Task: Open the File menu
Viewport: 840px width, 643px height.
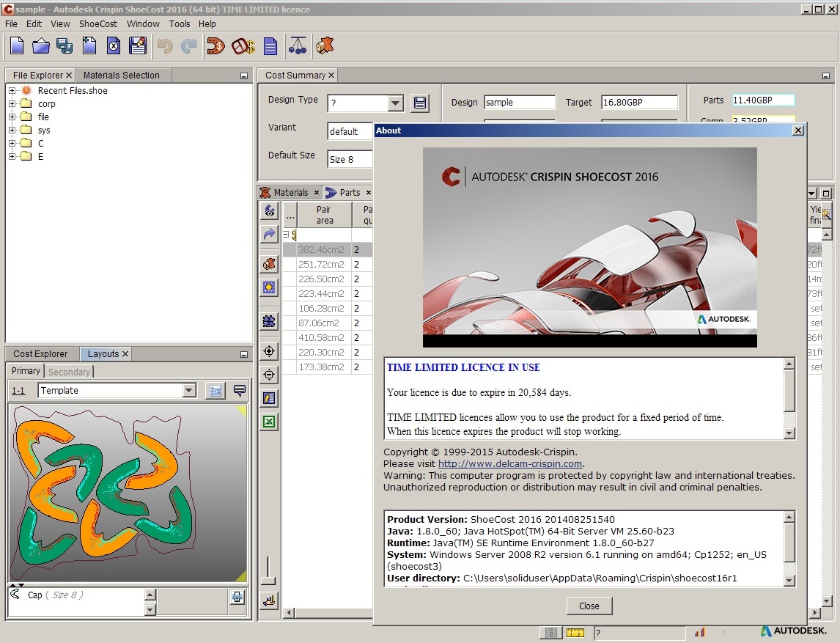Action: coord(11,23)
